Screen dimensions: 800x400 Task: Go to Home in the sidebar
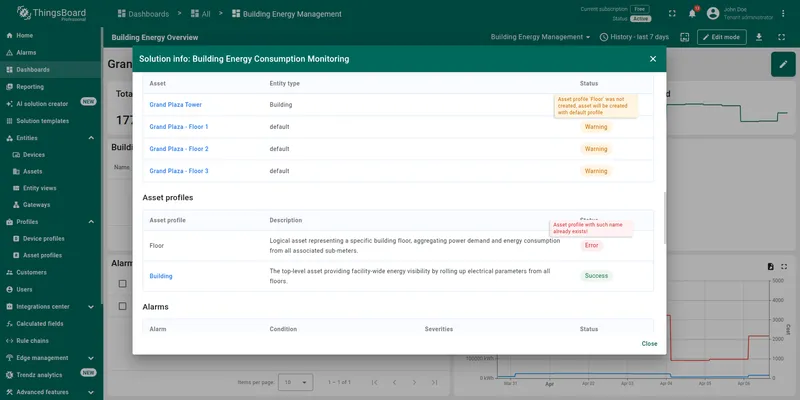pyautogui.click(x=51, y=36)
